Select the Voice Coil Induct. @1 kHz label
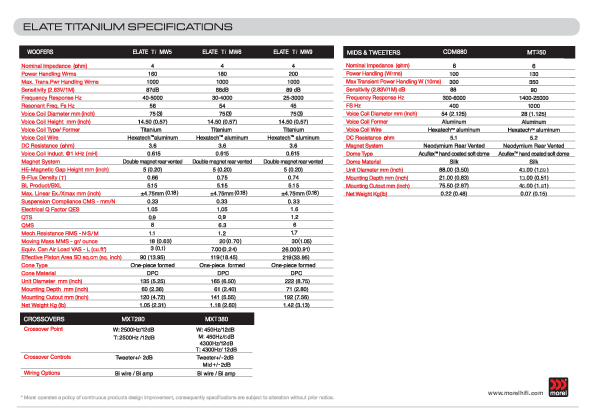Screen dimensions: 595x420 point(60,154)
